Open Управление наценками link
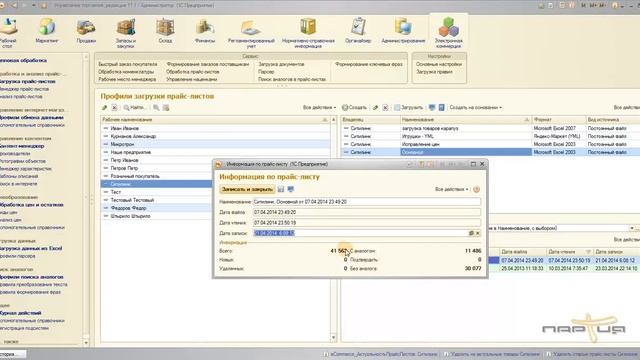640x360 pixels. tap(191, 79)
